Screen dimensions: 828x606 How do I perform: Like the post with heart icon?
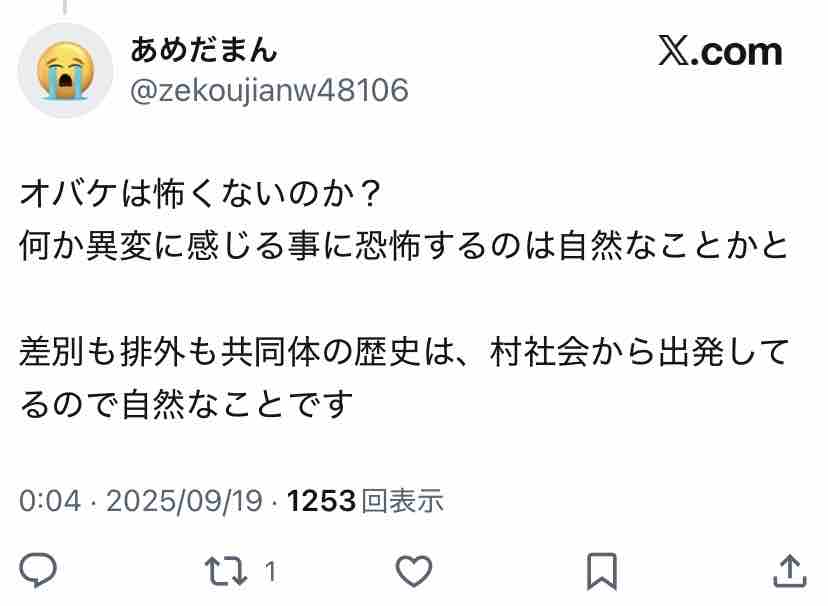[x=414, y=571]
